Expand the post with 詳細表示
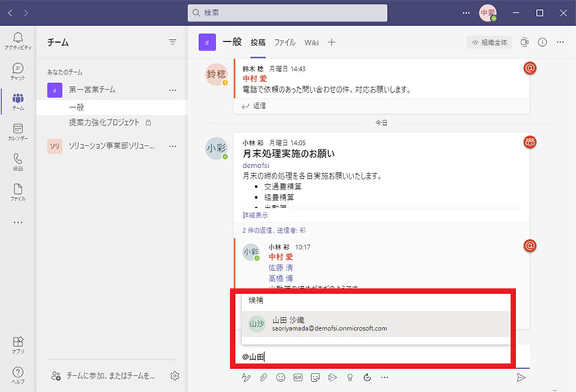576x392 pixels. pyautogui.click(x=255, y=215)
